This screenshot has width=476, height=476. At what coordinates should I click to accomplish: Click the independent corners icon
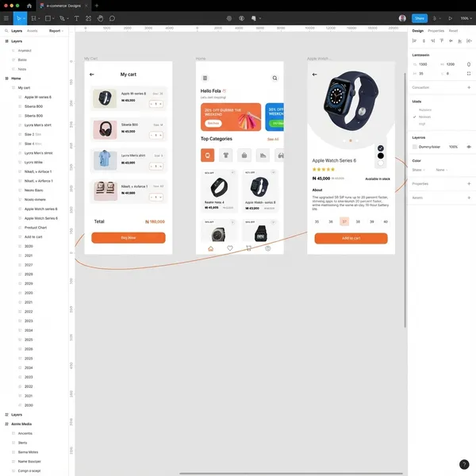click(469, 74)
